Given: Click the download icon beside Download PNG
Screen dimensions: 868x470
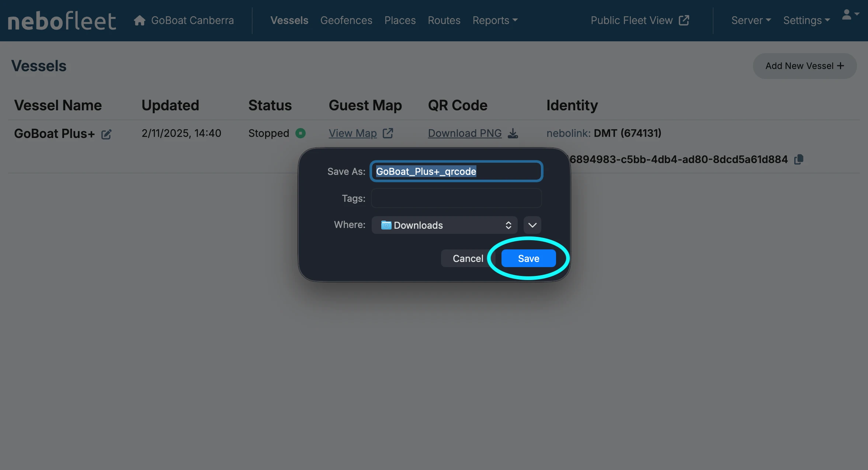Looking at the screenshot, I should pyautogui.click(x=513, y=133).
